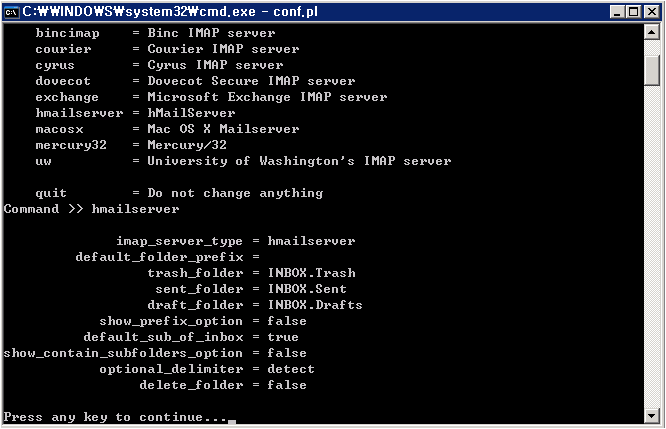
Task: Click the value 'INBOX.Trash'
Action: tap(311, 273)
